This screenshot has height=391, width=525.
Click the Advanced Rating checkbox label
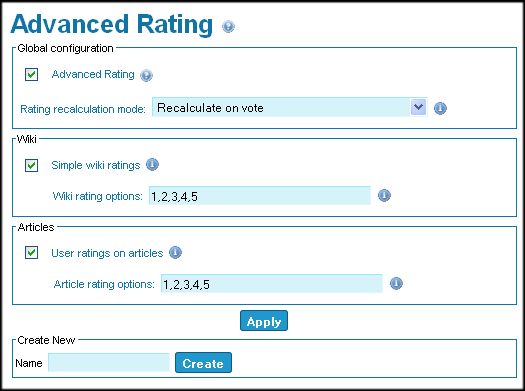click(x=93, y=74)
